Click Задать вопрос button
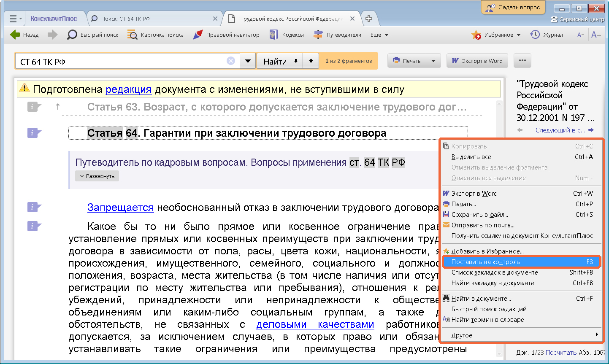The height and width of the screenshot is (364, 609). pos(513,8)
